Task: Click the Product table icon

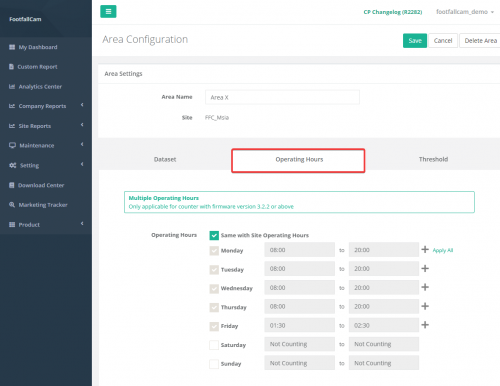Action: [x=12, y=225]
